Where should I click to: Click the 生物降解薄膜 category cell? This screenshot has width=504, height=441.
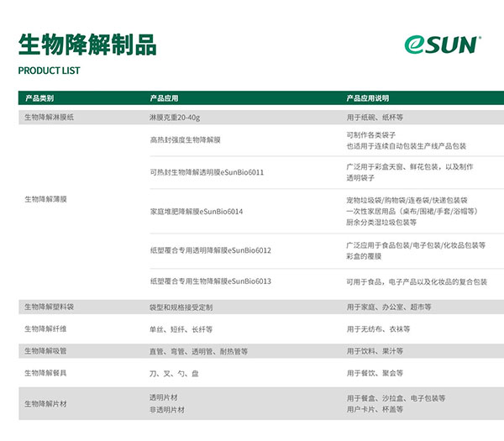click(45, 199)
